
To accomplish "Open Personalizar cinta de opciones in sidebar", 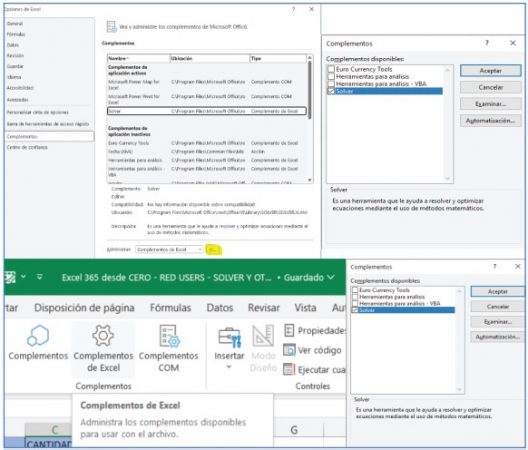I will click(38, 112).
